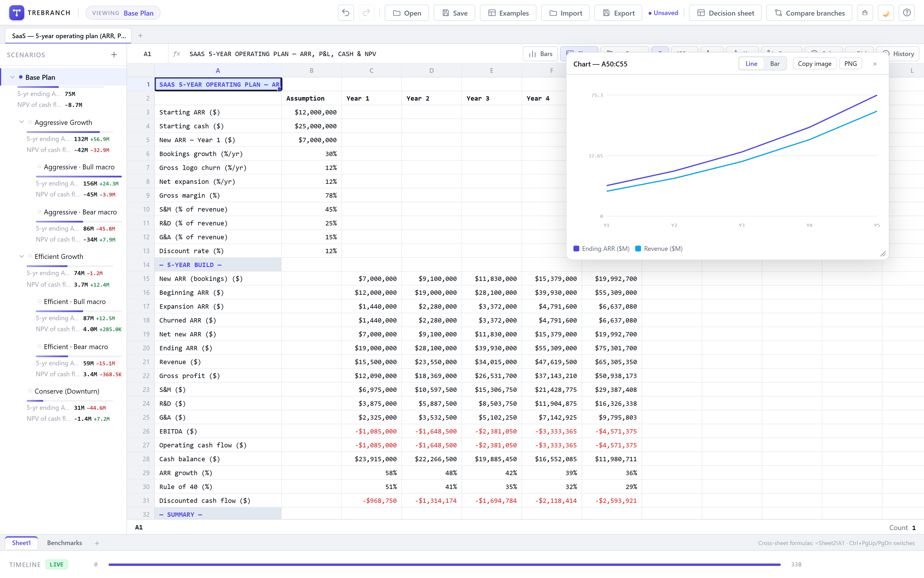Image resolution: width=924 pixels, height=578 pixels.
Task: Toggle the Bars toolbar button
Action: [540, 54]
